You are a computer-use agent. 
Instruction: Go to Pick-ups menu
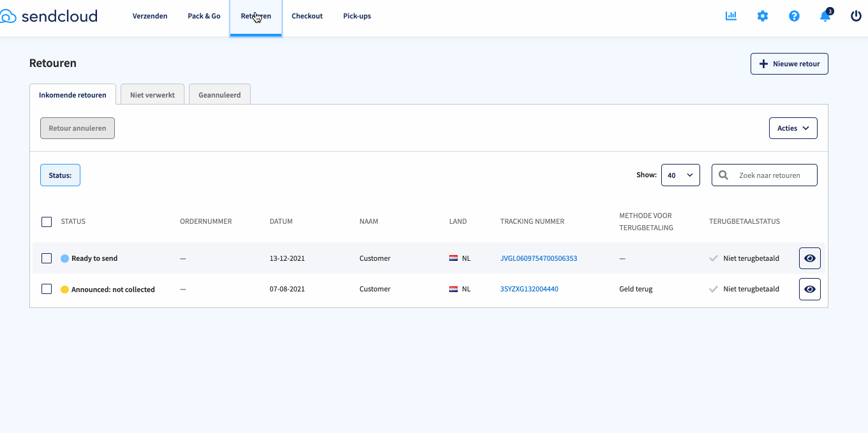(x=357, y=16)
